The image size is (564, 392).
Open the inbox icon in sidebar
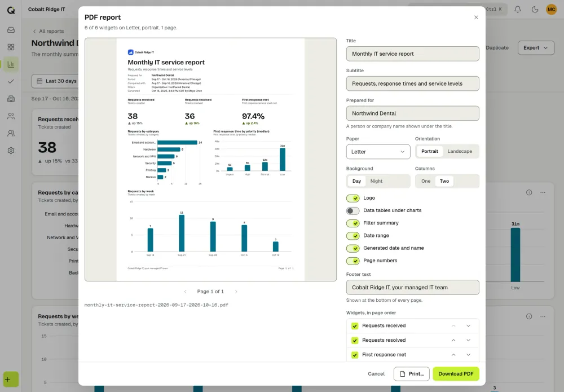11,30
